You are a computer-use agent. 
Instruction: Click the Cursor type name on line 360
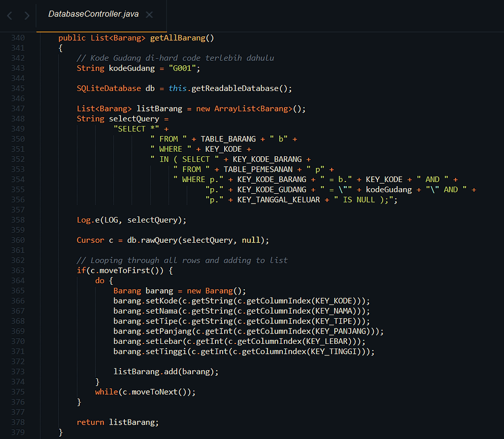[91, 241]
